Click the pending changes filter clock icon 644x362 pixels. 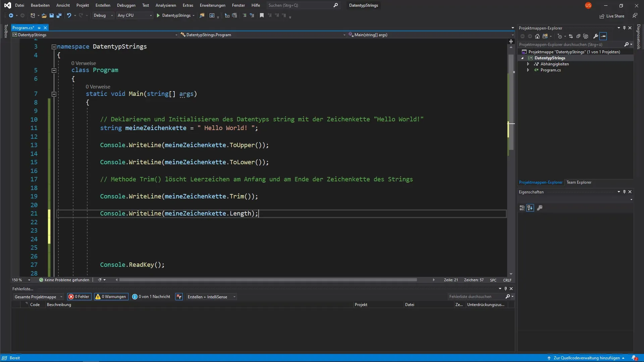[559, 36]
